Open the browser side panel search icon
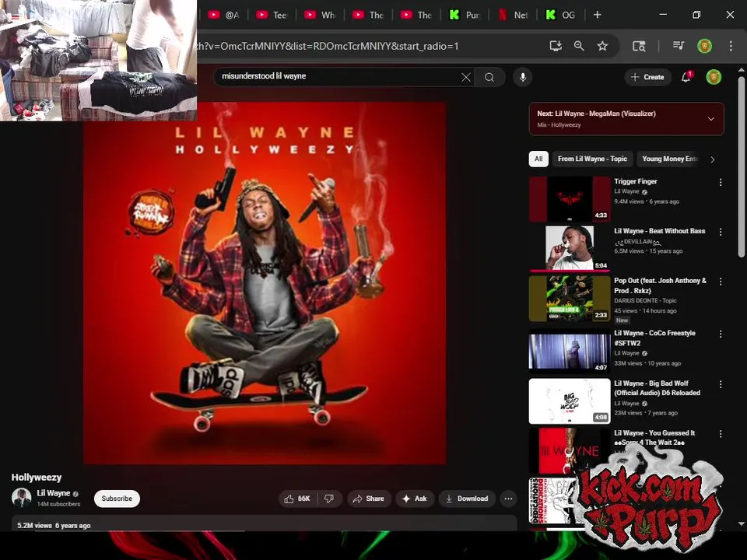Viewport: 747px width, 560px height. pos(638,46)
